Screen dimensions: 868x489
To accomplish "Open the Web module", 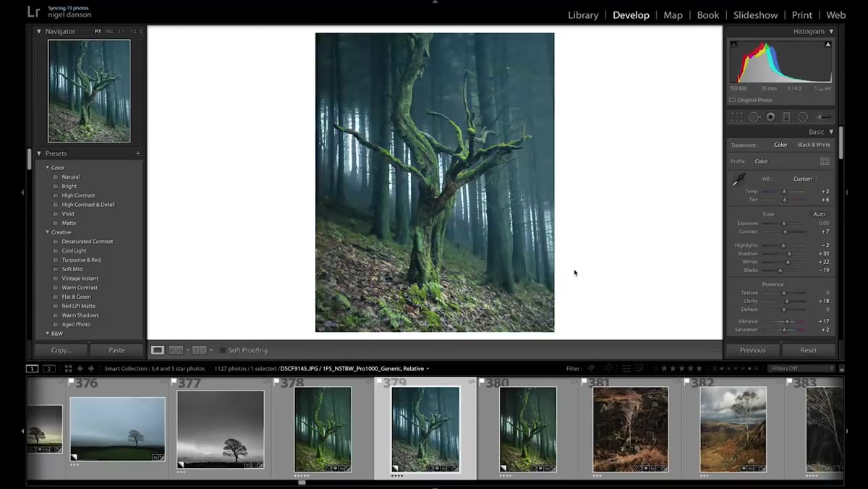I will [836, 14].
